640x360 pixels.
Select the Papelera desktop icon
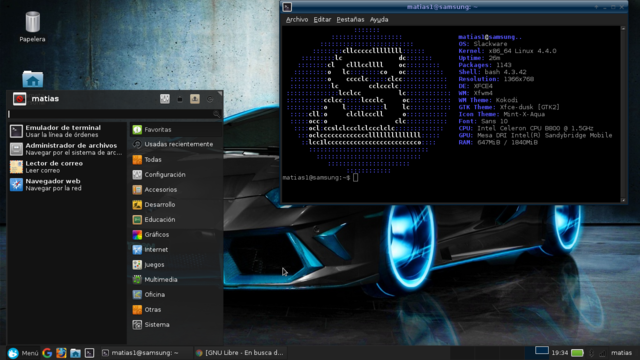pos(32,27)
